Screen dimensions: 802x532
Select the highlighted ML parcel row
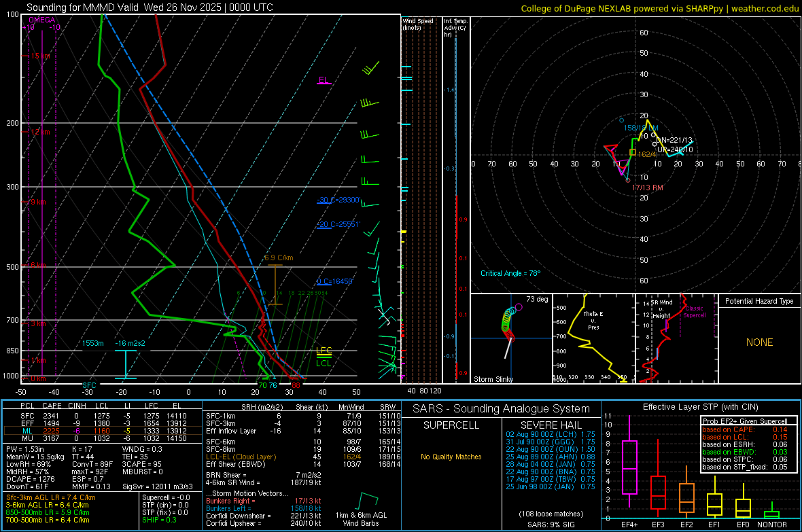point(103,431)
